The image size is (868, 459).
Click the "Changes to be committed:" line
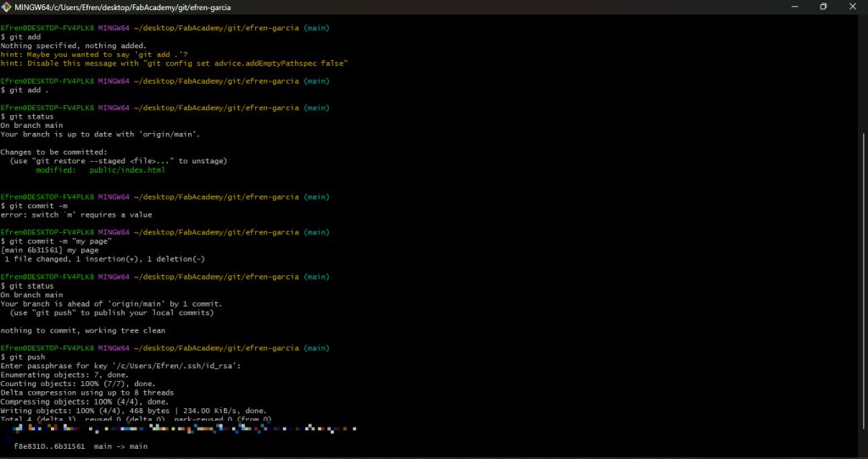pos(54,152)
